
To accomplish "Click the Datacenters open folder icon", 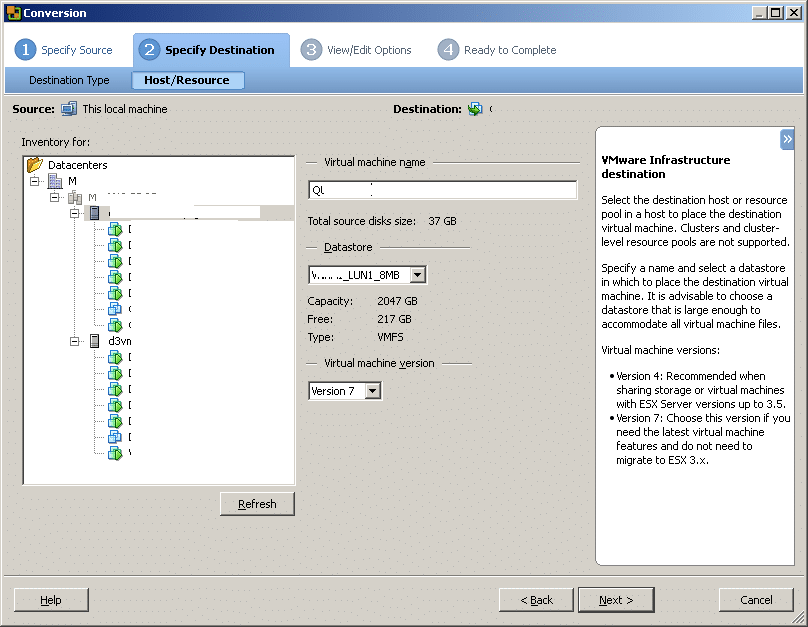I will 35,165.
